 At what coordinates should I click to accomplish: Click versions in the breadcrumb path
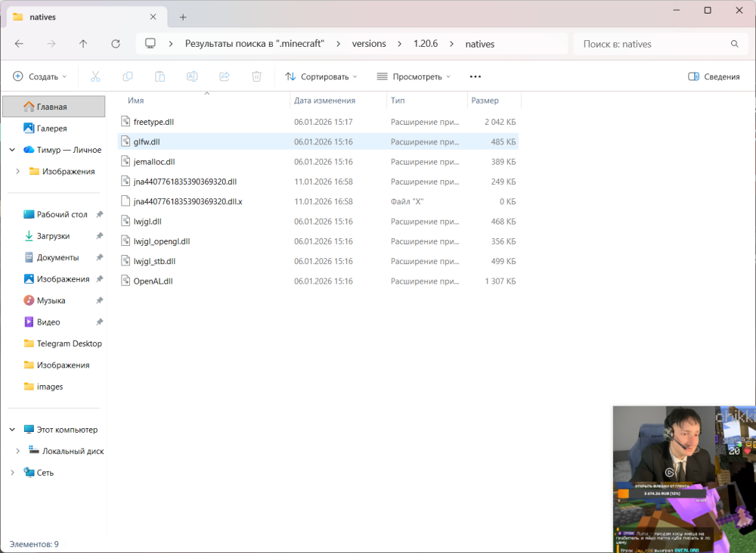pos(369,44)
